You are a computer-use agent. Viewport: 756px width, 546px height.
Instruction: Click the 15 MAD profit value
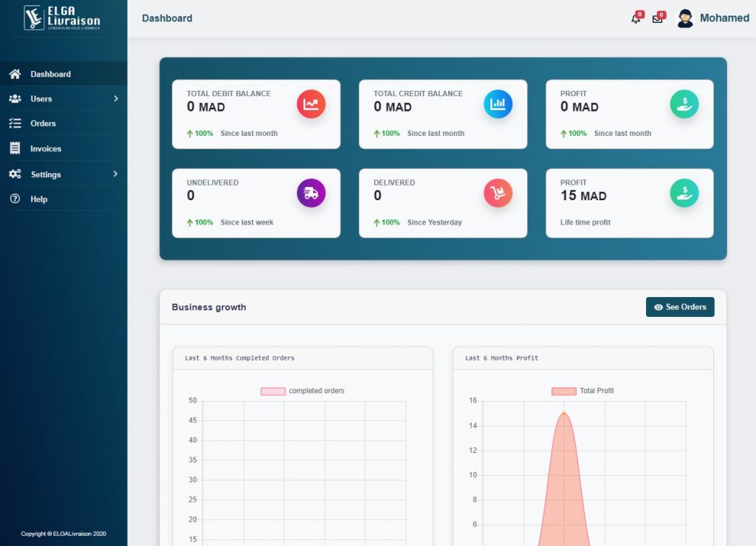(x=583, y=195)
